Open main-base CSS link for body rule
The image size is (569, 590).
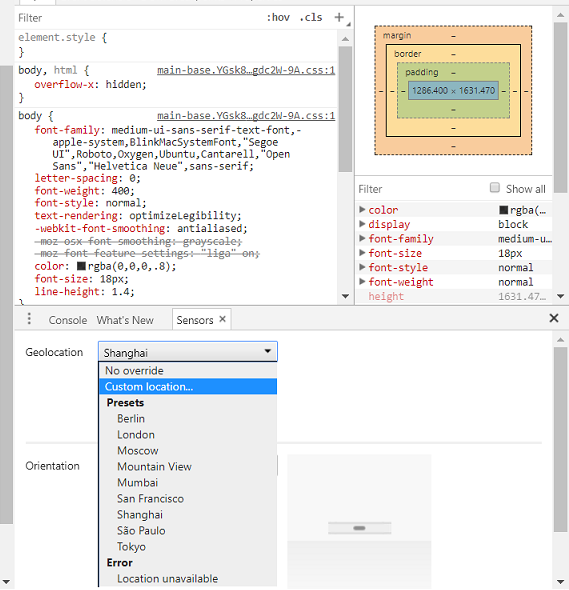(x=246, y=116)
